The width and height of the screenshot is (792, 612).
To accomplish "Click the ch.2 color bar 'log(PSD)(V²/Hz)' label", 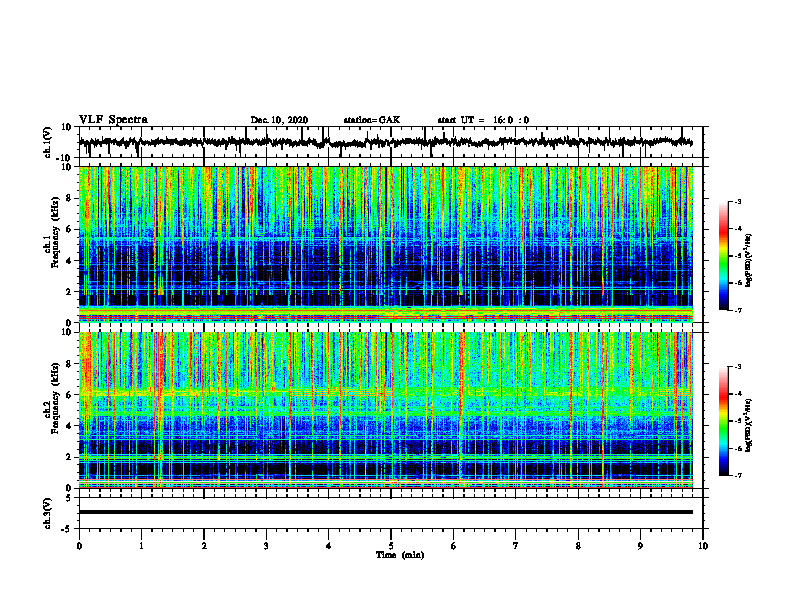I will pyautogui.click(x=750, y=425).
